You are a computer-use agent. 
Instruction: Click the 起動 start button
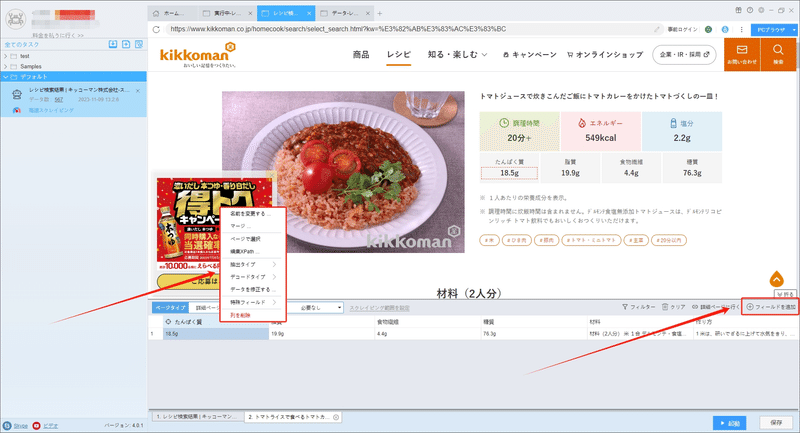(730, 423)
